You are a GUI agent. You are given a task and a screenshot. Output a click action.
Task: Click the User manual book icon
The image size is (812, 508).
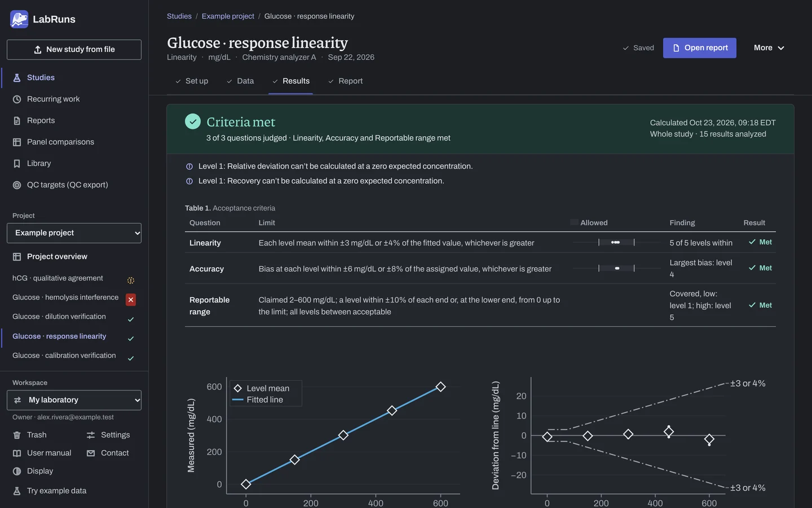tap(17, 453)
